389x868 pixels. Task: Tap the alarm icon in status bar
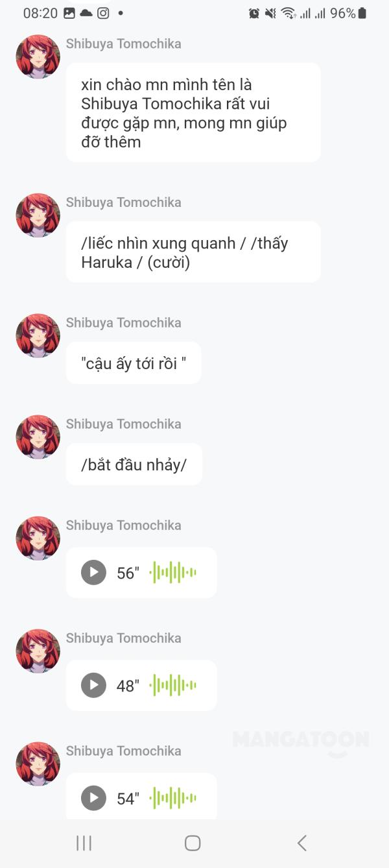(x=254, y=13)
